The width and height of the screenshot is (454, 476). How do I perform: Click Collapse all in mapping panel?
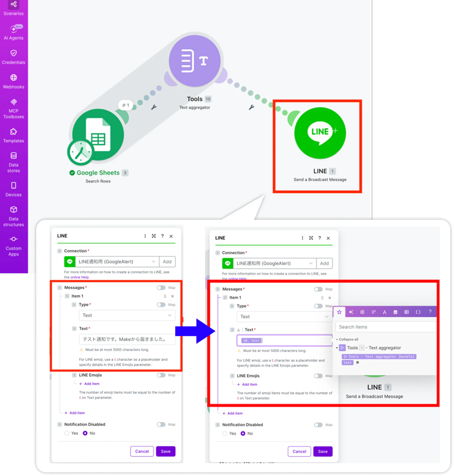pos(348,340)
